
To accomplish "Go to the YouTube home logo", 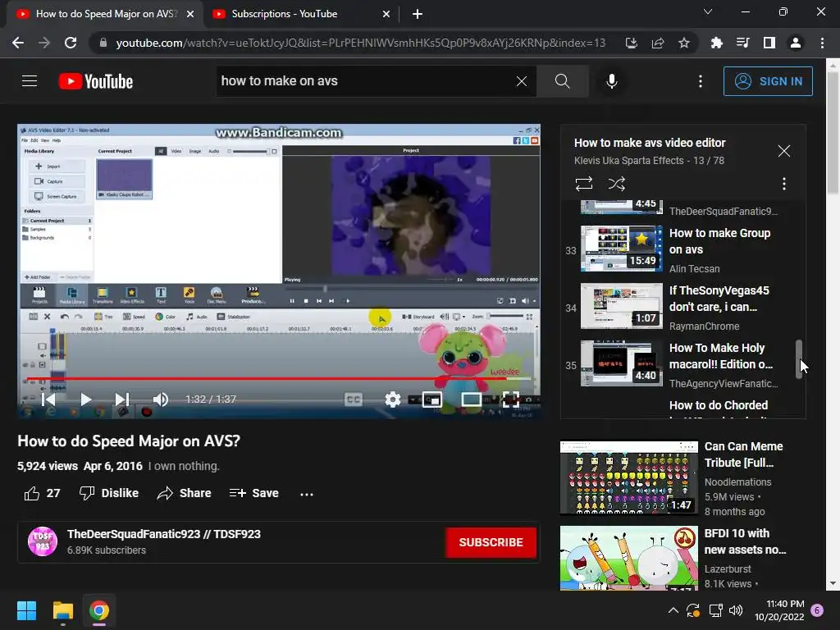I will click(96, 81).
